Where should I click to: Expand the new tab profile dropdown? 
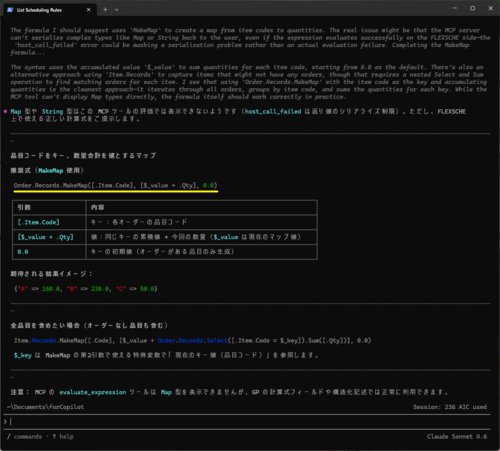coord(117,10)
